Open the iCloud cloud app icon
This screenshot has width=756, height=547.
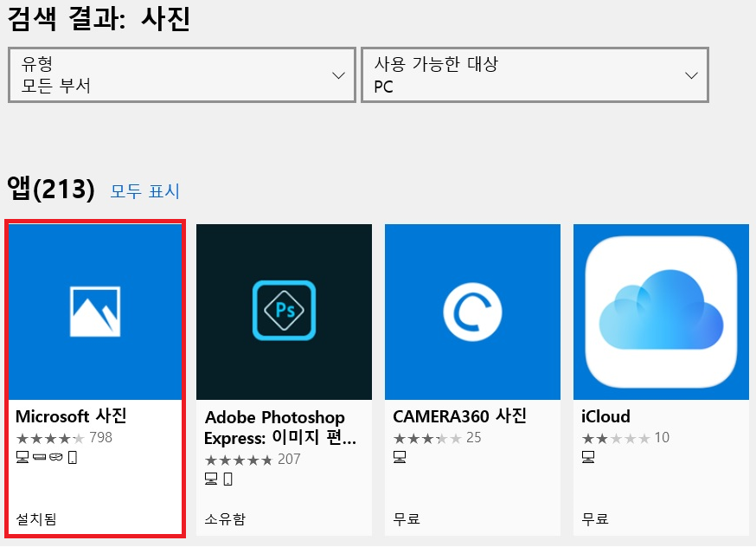[x=661, y=311]
